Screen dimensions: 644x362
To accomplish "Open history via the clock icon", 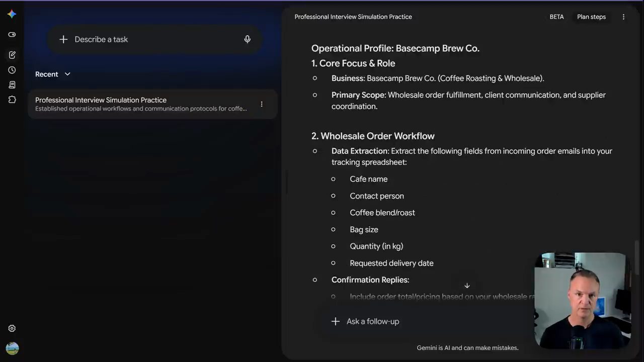I will [x=12, y=70].
